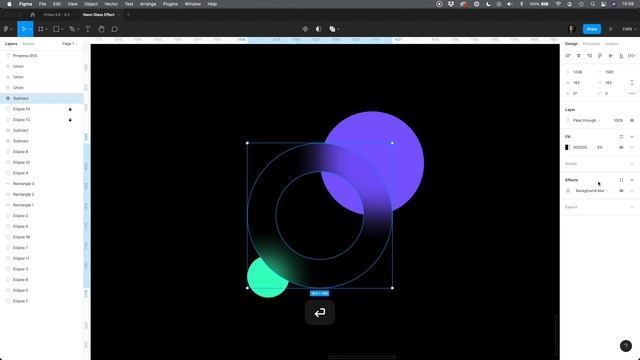The image size is (640, 360).
Task: Switch to the Prototype tab
Action: coord(591,44)
